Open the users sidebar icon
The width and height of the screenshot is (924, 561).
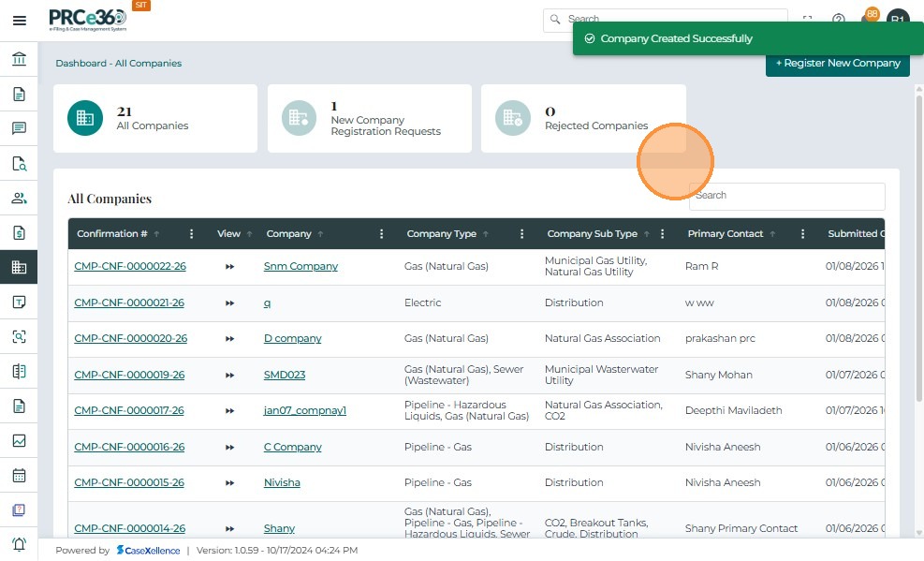pyautogui.click(x=19, y=198)
